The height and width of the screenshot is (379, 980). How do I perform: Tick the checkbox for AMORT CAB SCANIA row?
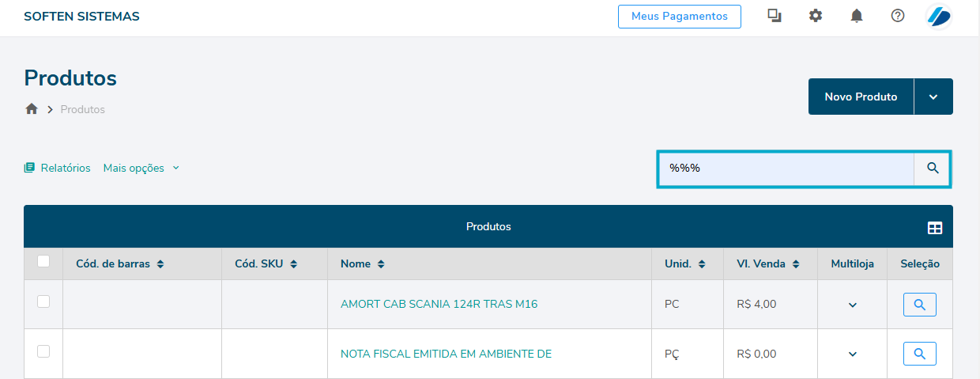[43, 301]
